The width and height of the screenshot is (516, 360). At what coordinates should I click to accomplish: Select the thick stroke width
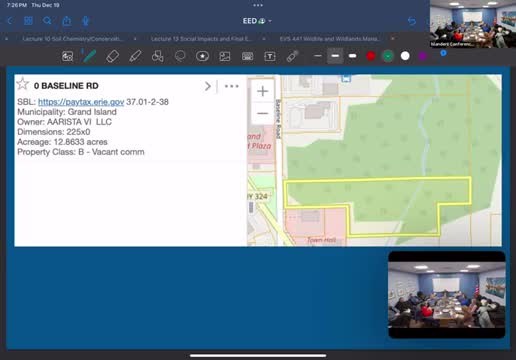pyautogui.click(x=353, y=56)
